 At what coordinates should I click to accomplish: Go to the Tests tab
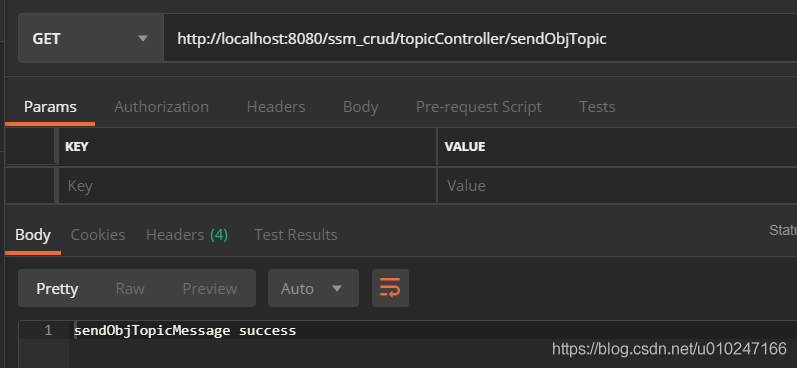pyautogui.click(x=597, y=107)
